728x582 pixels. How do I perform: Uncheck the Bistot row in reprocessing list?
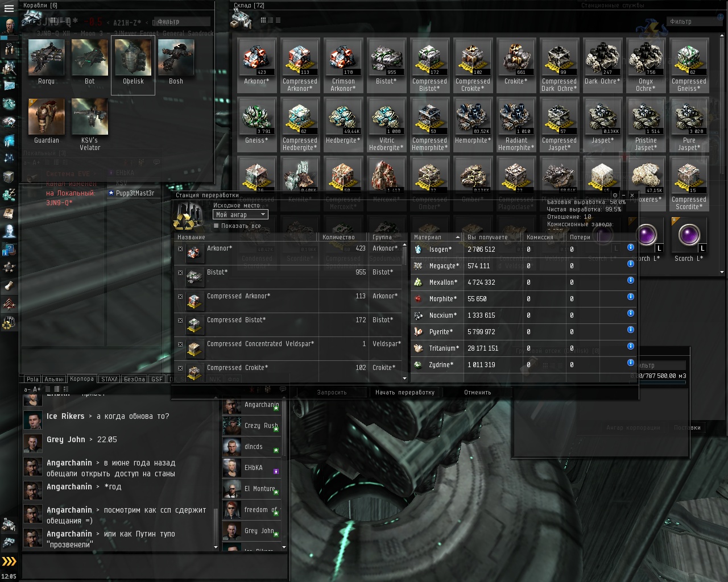180,273
